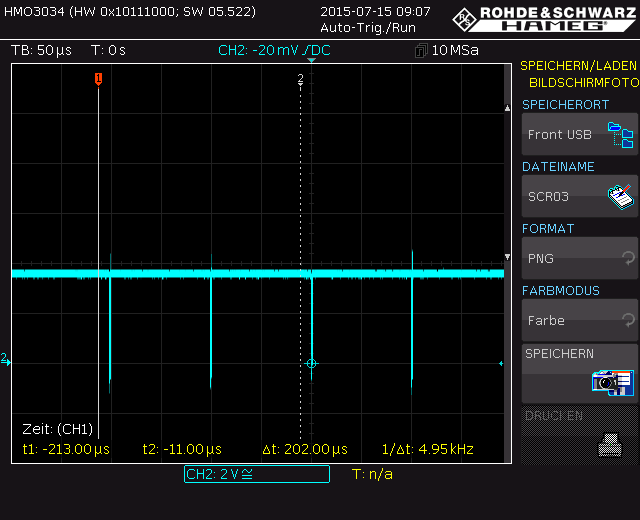
Task: Click the CH2 ground level arrow marker
Action: click(x=6, y=359)
